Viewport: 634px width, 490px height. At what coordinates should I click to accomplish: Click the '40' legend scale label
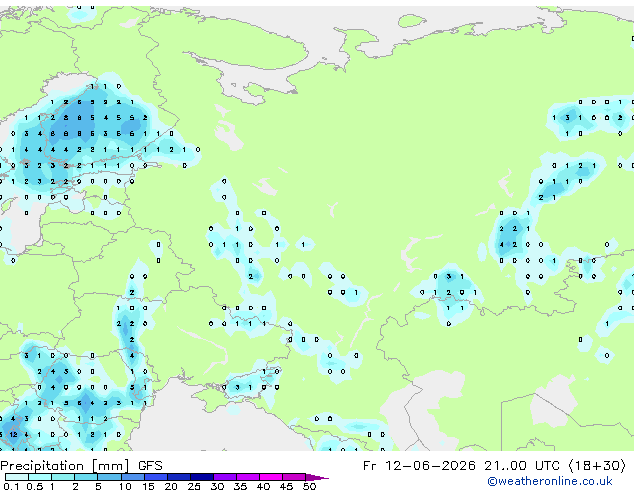click(264, 486)
